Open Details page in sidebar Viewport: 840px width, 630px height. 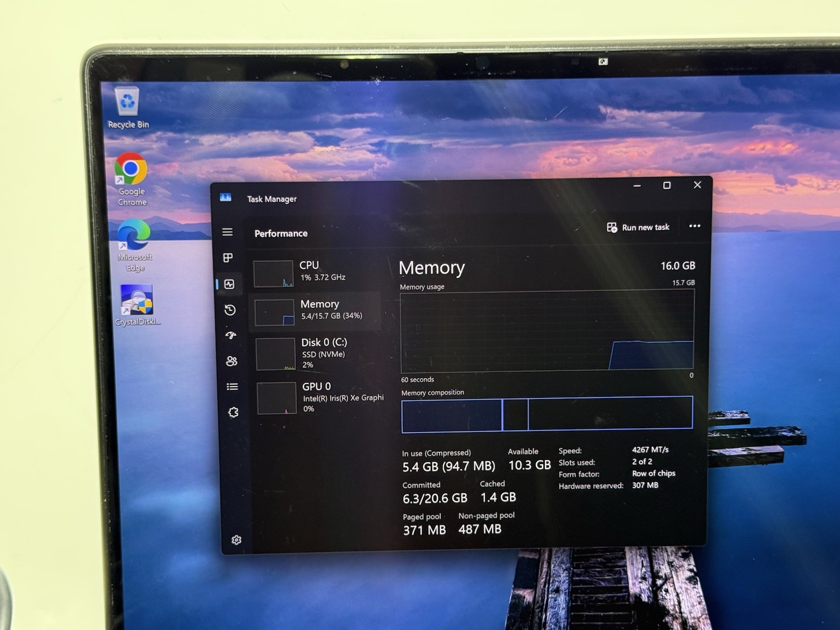pyautogui.click(x=232, y=386)
